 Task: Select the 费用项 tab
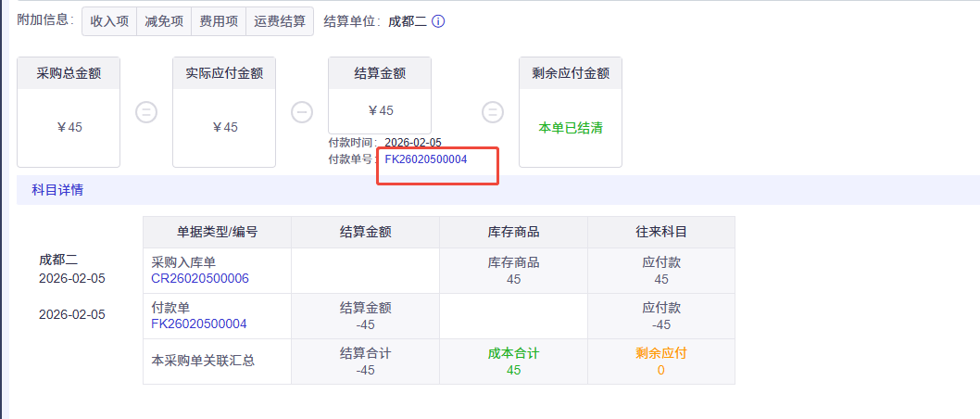(219, 21)
